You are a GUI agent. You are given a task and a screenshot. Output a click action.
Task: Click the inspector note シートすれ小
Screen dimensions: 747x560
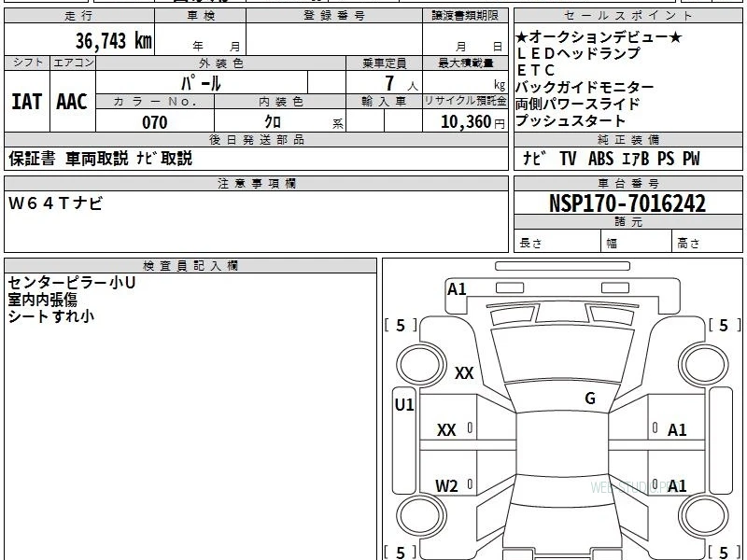[51, 316]
